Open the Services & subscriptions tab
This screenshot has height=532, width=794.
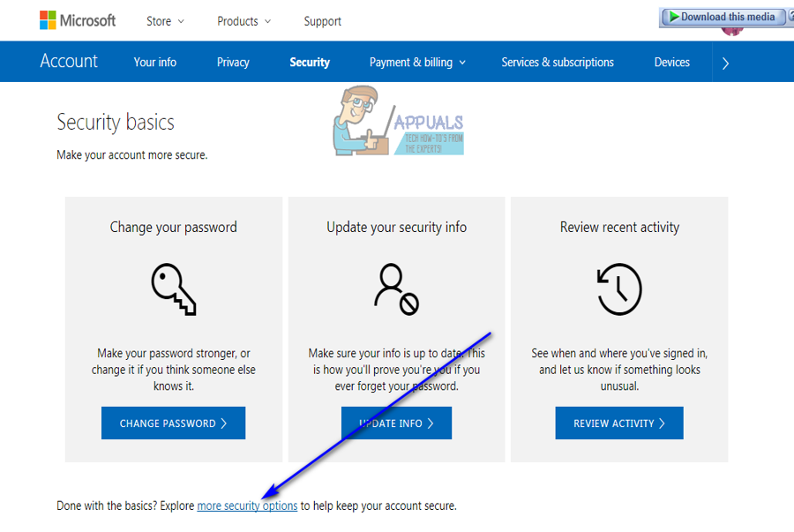[x=558, y=63]
